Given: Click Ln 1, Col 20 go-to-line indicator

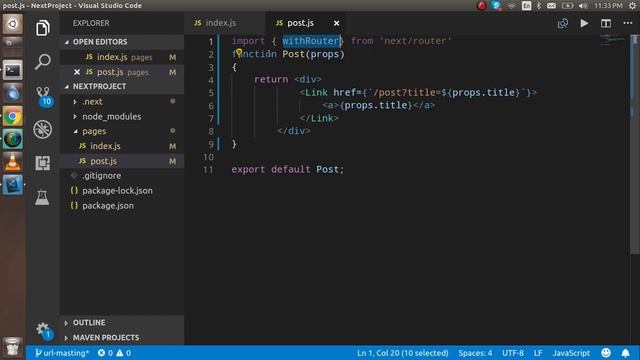Looking at the screenshot, I should pyautogui.click(x=402, y=353).
